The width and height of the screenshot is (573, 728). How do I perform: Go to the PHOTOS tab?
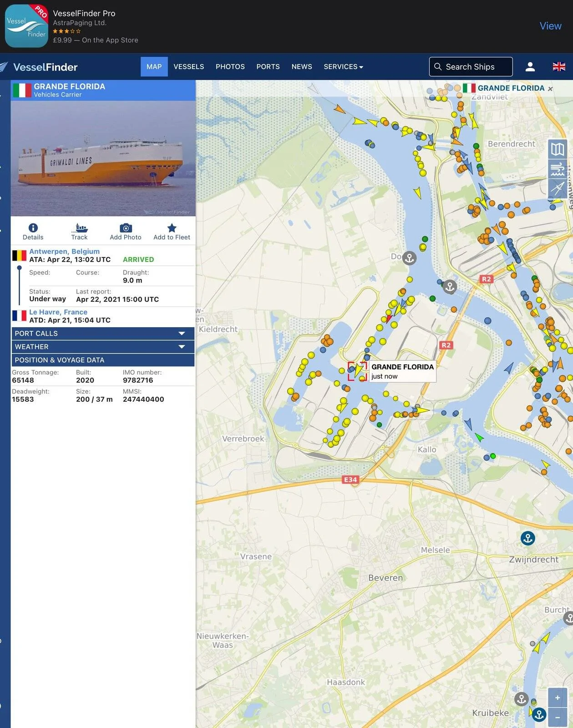pos(230,66)
